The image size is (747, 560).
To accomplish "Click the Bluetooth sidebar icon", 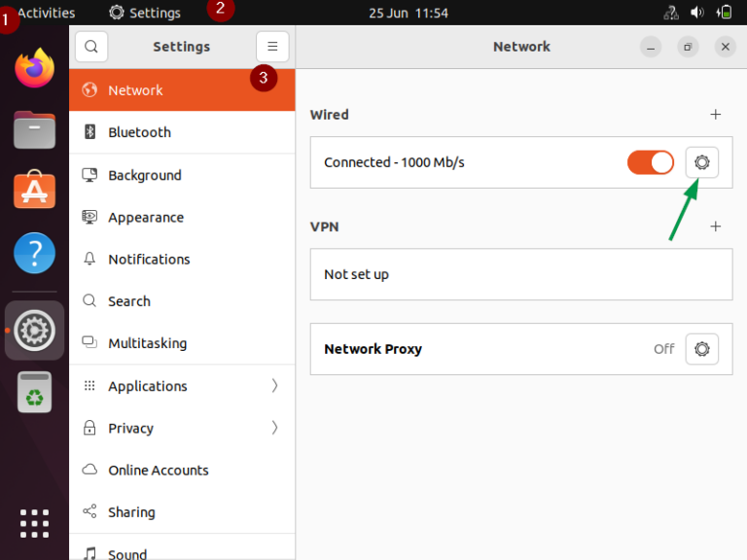I will pos(89,131).
